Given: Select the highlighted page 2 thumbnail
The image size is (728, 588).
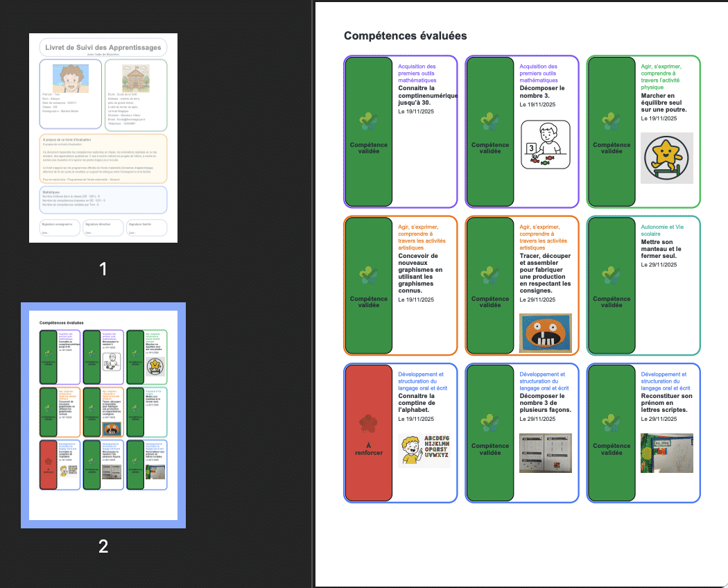Looking at the screenshot, I should (103, 415).
